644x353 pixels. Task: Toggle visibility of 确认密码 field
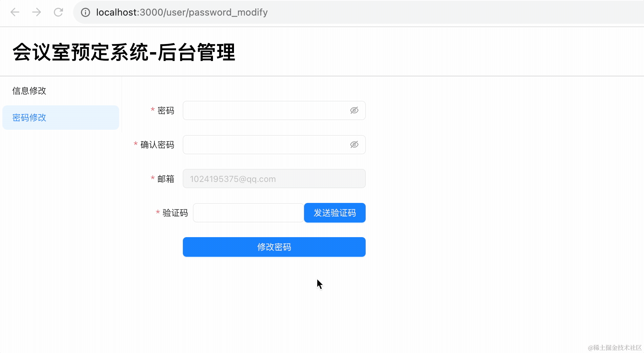click(x=354, y=145)
